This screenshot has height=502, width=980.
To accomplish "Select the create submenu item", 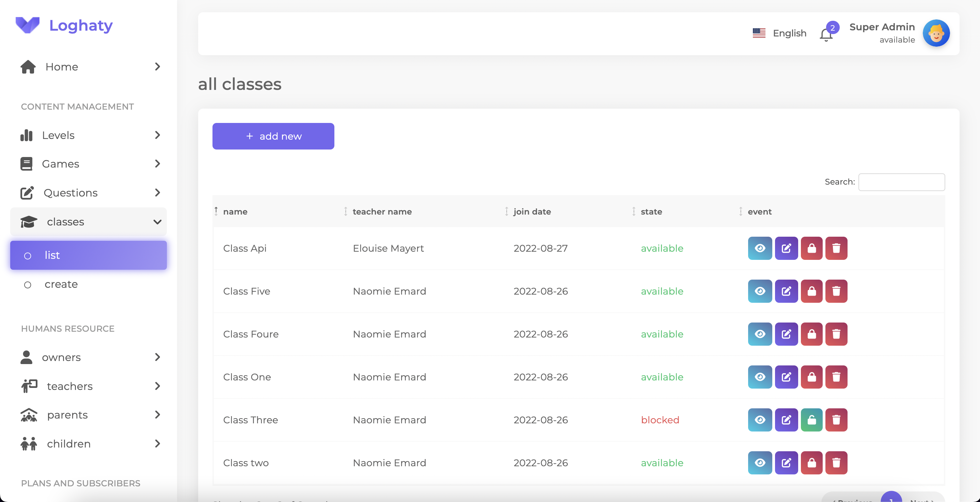I will coord(61,284).
